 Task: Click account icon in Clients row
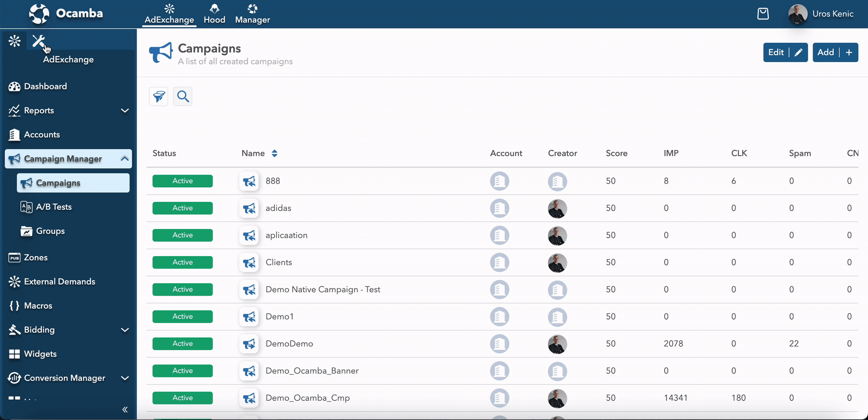[x=499, y=262]
